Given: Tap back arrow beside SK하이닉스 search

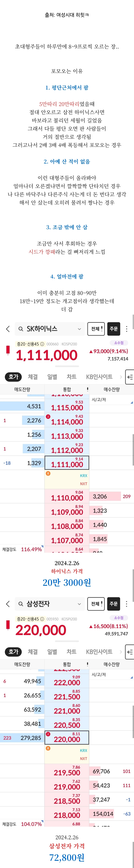Looking at the screenshot, I should tap(8, 329).
